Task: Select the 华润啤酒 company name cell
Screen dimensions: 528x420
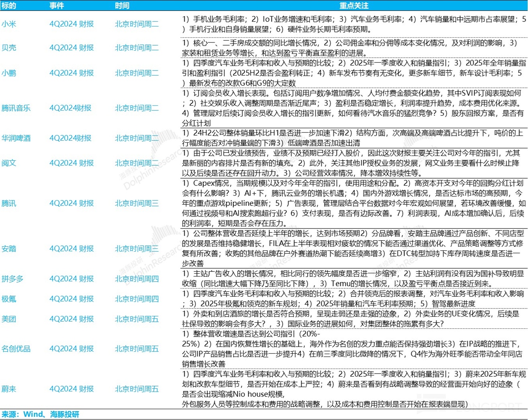Action: 16,138
